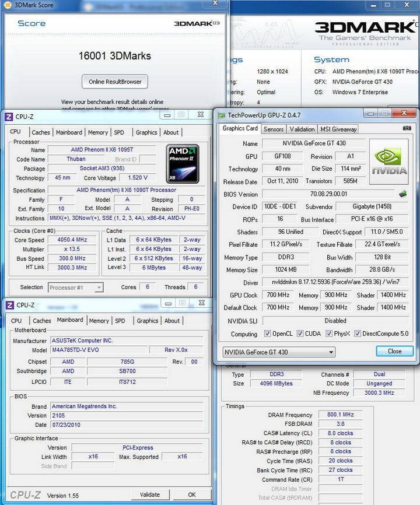Switch to the Sensors tab in GPU-Z

(274, 129)
